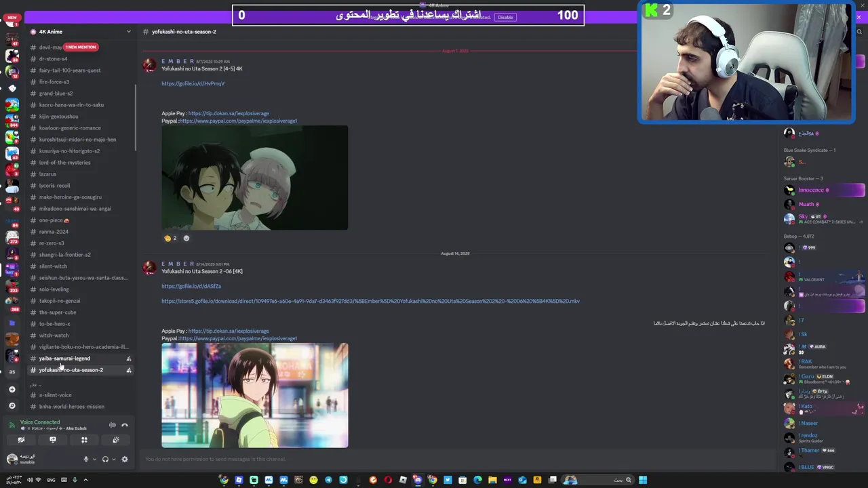The image size is (868, 488).
Task: Add a reaction to the episode 4-5 post
Action: 186,238
